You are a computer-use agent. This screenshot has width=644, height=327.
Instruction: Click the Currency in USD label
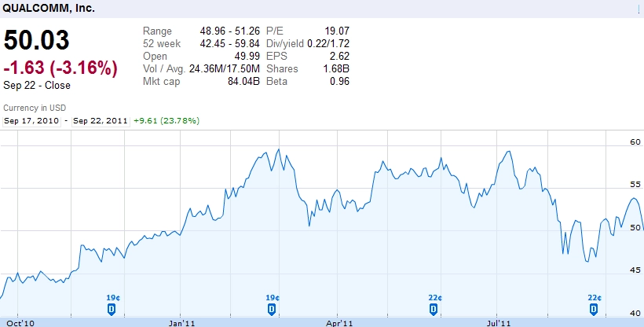35,108
